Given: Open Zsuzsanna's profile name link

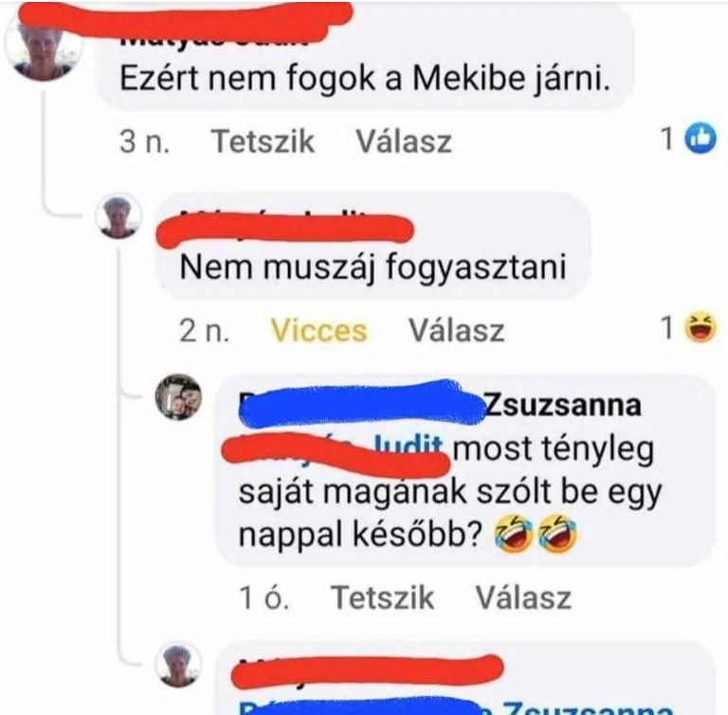Looking at the screenshot, I should 440,405.
